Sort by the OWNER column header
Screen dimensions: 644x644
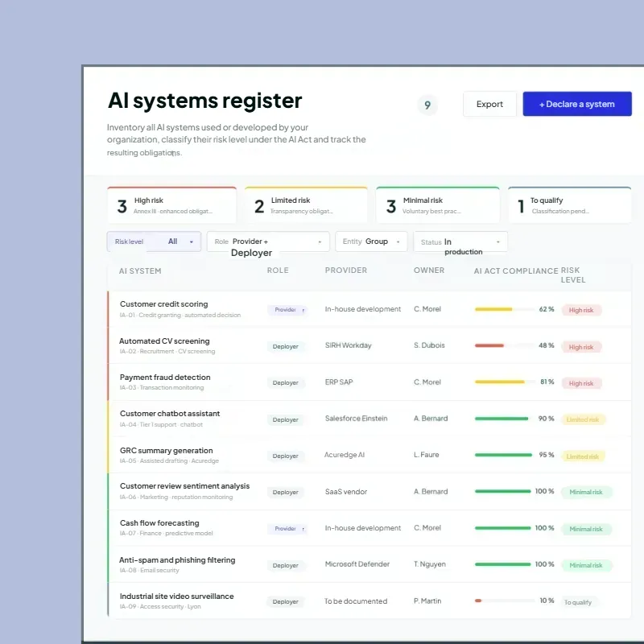pos(429,270)
